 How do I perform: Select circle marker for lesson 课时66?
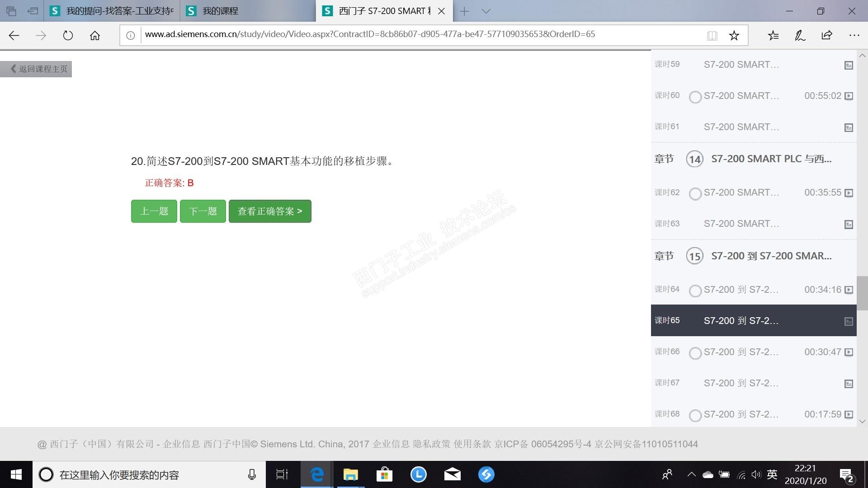click(x=695, y=353)
